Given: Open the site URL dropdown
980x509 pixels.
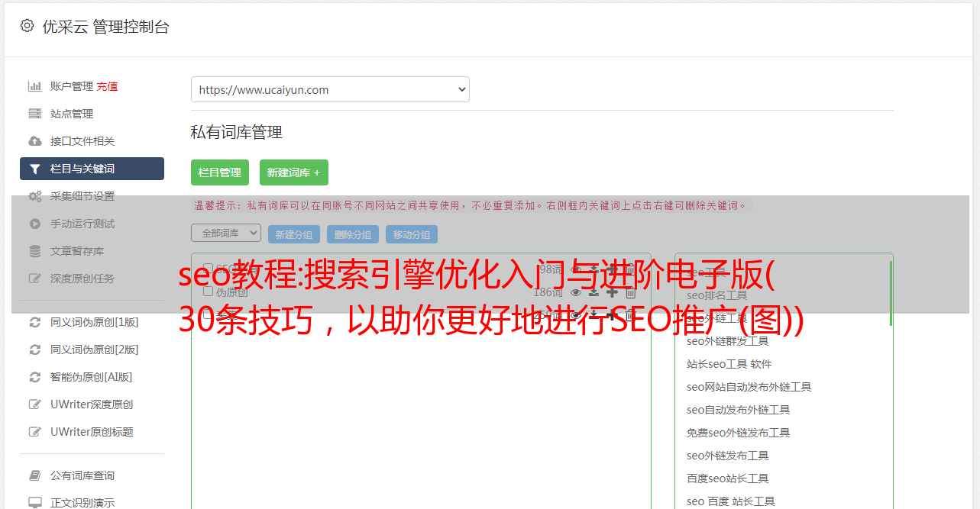Looking at the screenshot, I should click(x=330, y=89).
